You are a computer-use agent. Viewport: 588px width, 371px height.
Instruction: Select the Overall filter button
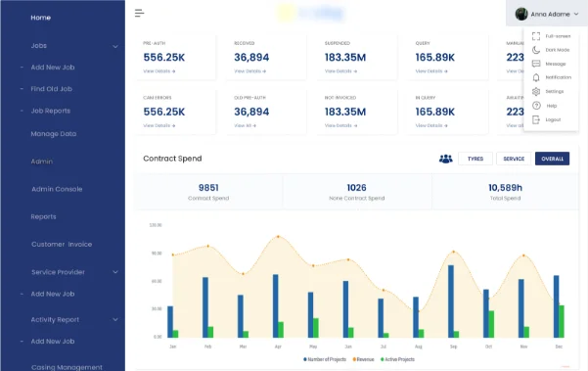552,159
